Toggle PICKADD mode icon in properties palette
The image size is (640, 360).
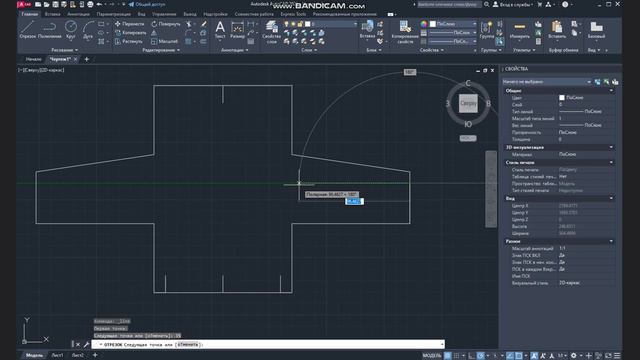pyautogui.click(x=598, y=82)
